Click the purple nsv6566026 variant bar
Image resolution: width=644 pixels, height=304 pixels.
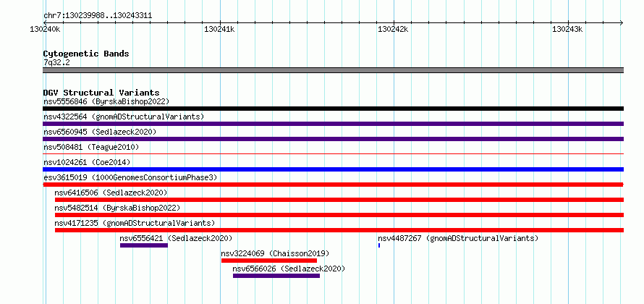pos(276,276)
